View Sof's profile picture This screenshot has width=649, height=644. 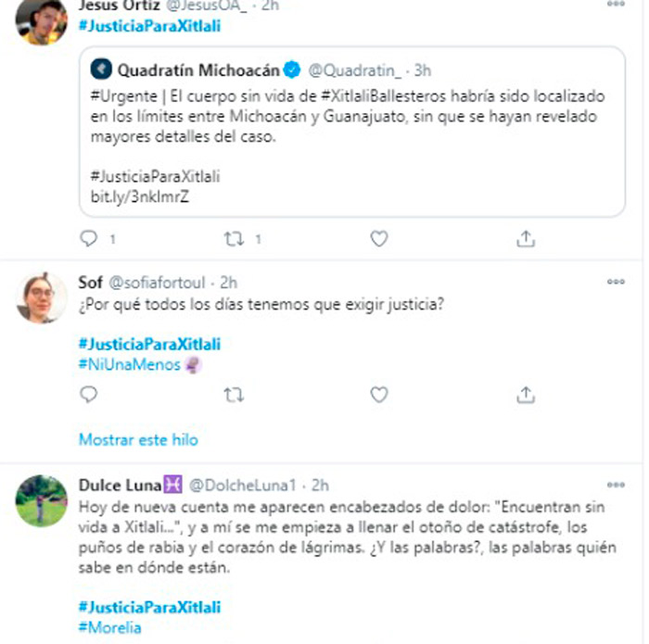[x=42, y=298]
